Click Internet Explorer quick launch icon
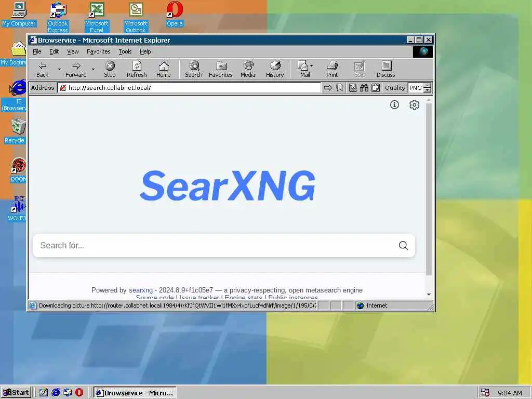This screenshot has height=399, width=532. 56,393
